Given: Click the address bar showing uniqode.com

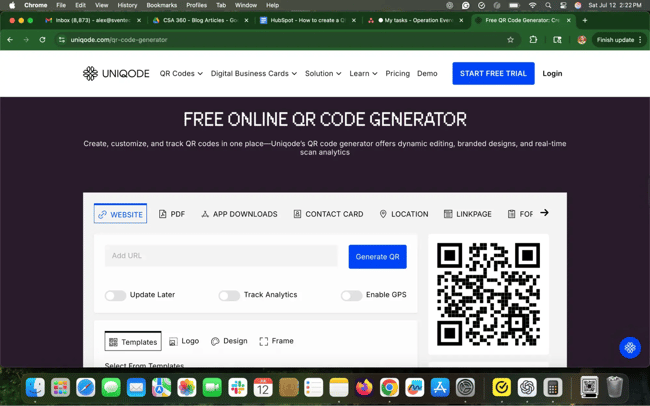Looking at the screenshot, I should click(x=286, y=40).
